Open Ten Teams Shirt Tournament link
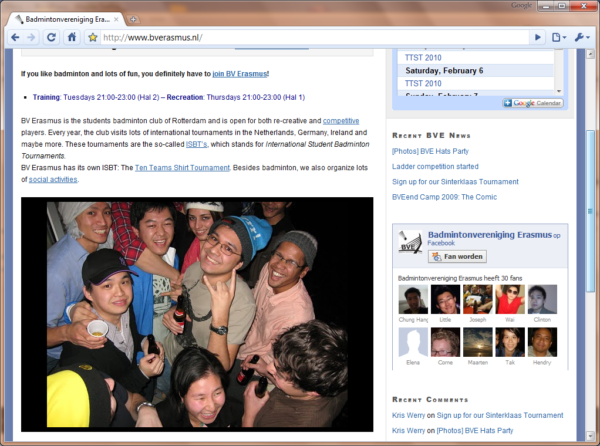Viewport: 600px width, 446px height. [x=182, y=168]
